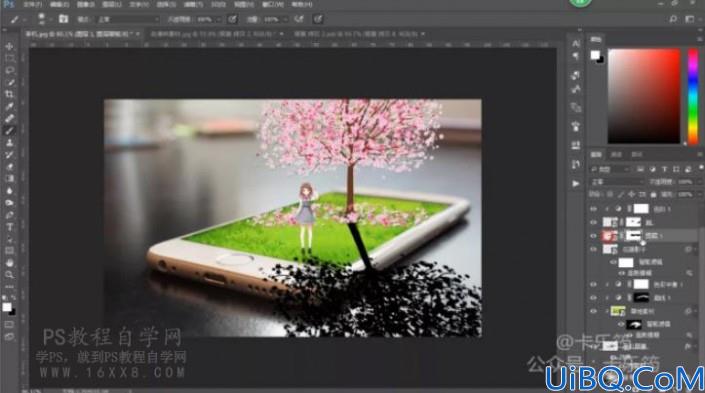Select the Hand tool
705x393 pixels.
point(9,263)
